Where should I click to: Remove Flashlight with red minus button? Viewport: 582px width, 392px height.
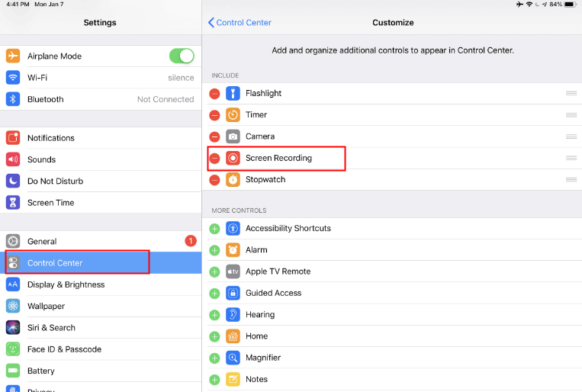(x=214, y=94)
